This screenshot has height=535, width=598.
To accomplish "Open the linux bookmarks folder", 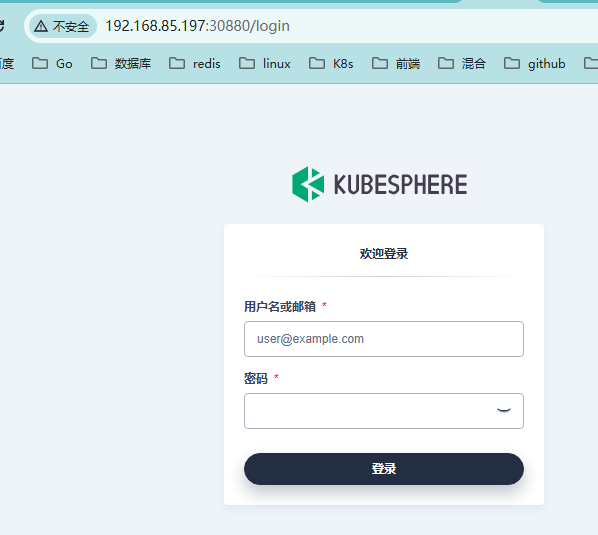I will 265,63.
